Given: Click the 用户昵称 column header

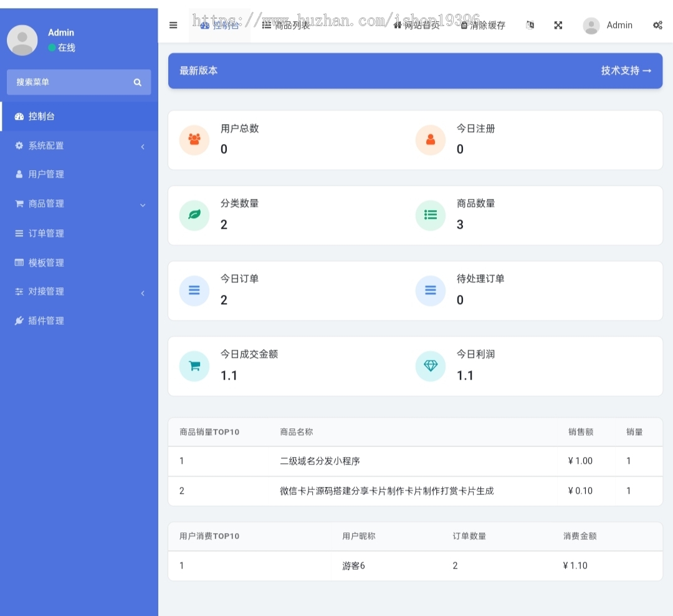Looking at the screenshot, I should click(x=358, y=536).
